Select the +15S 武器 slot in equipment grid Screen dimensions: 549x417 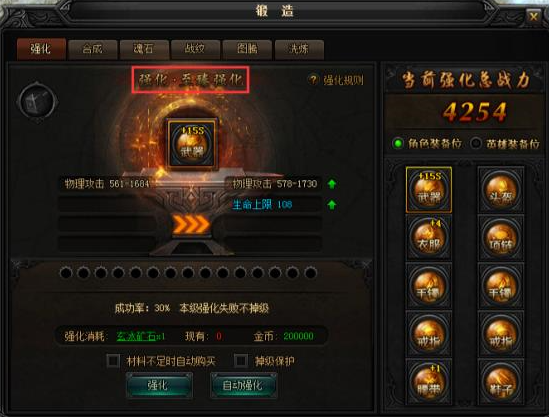(429, 190)
